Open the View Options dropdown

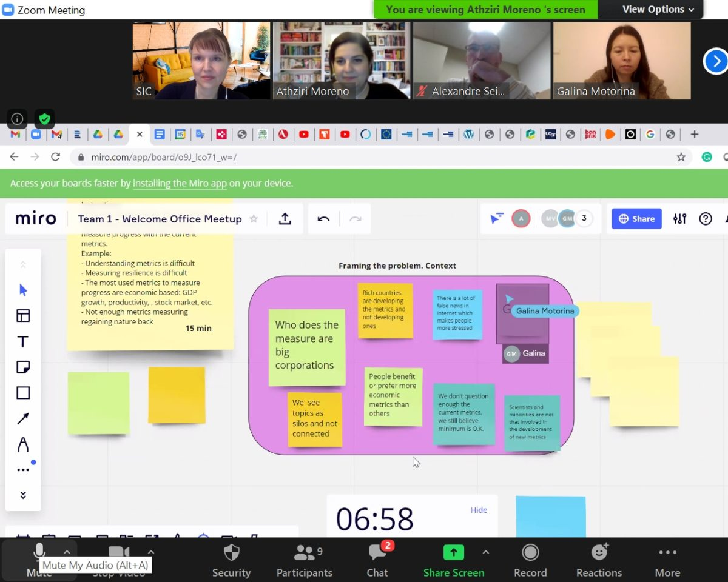(x=658, y=9)
